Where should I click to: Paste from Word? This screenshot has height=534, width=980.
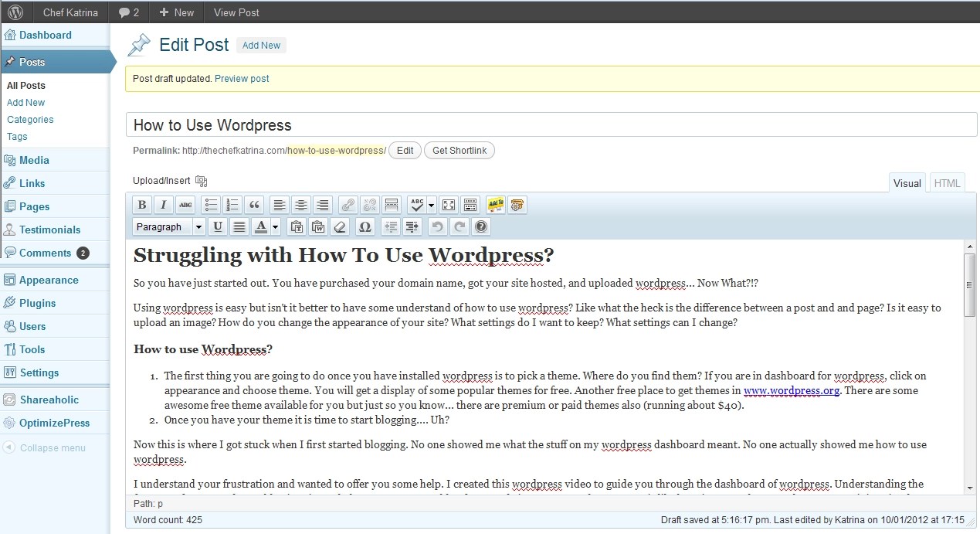coord(318,226)
